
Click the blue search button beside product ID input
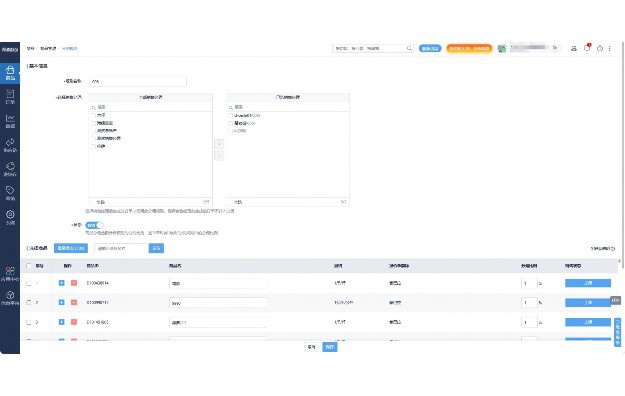[x=156, y=248]
